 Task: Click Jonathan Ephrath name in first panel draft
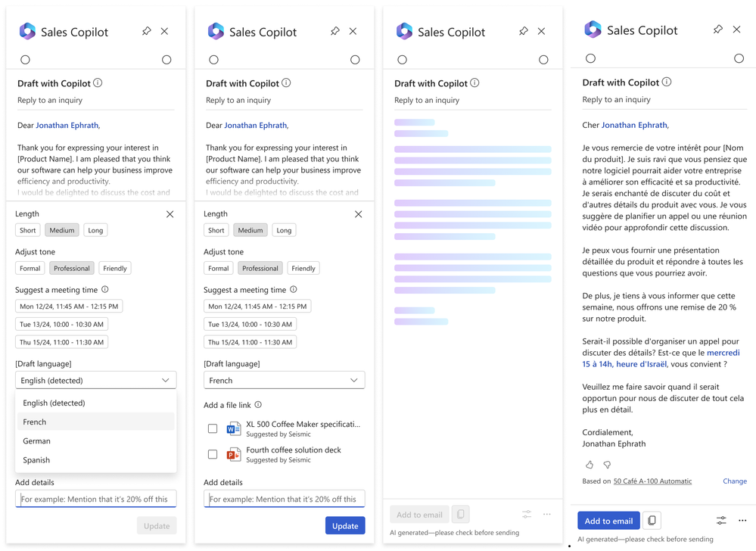(67, 126)
